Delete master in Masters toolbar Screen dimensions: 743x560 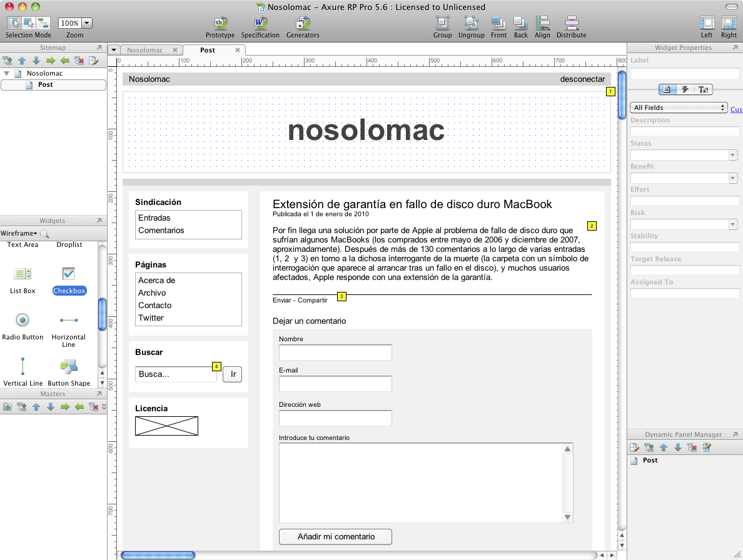pyautogui.click(x=93, y=407)
